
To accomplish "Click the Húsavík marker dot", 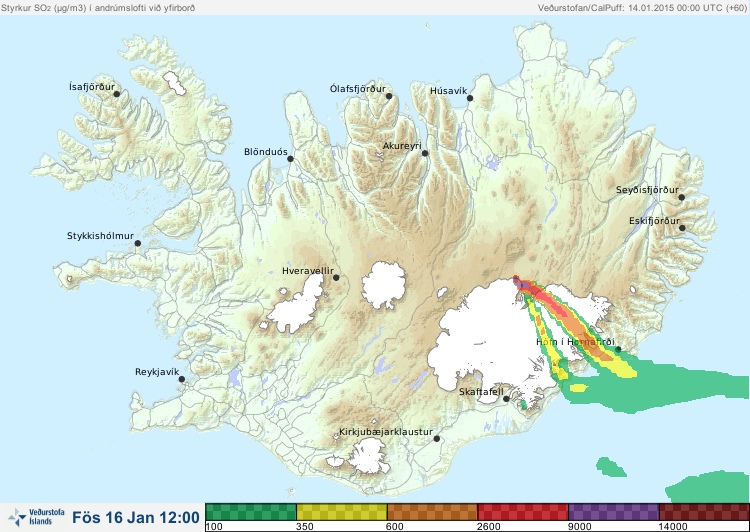I will pos(470,98).
